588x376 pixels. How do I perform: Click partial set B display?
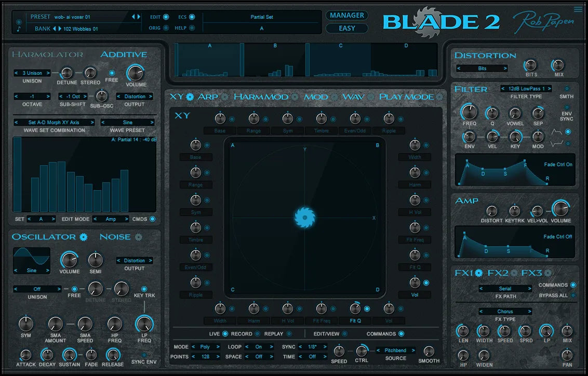click(x=275, y=60)
